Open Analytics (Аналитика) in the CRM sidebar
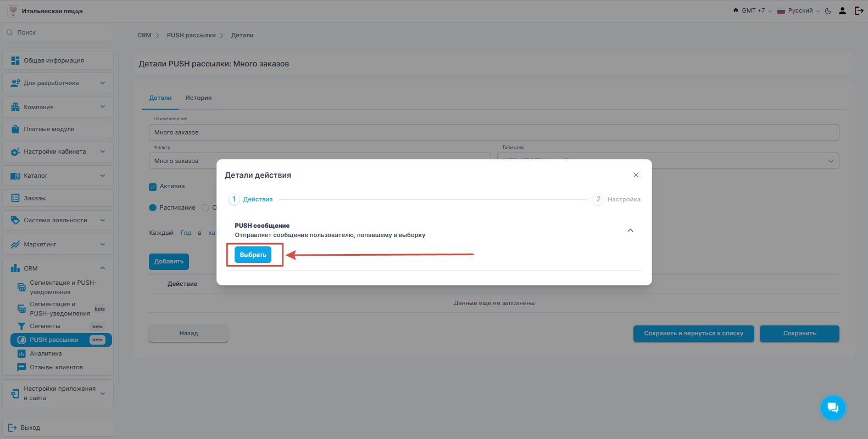This screenshot has width=868, height=439. [x=46, y=353]
